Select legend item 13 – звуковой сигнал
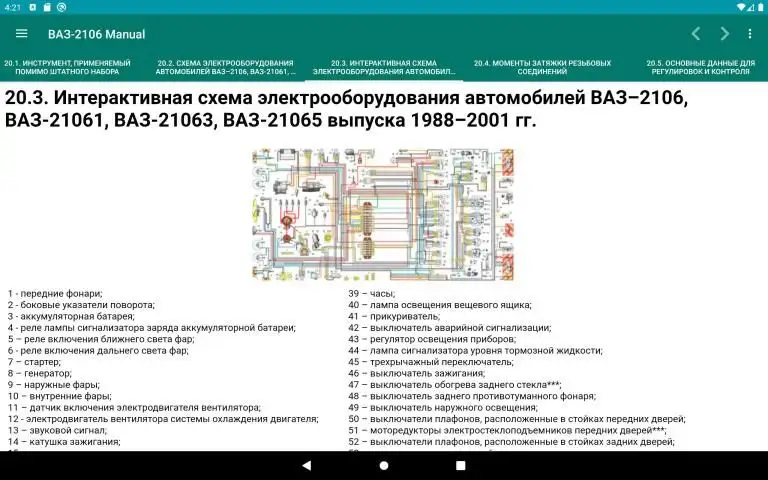The width and height of the screenshot is (768, 480). (57, 431)
